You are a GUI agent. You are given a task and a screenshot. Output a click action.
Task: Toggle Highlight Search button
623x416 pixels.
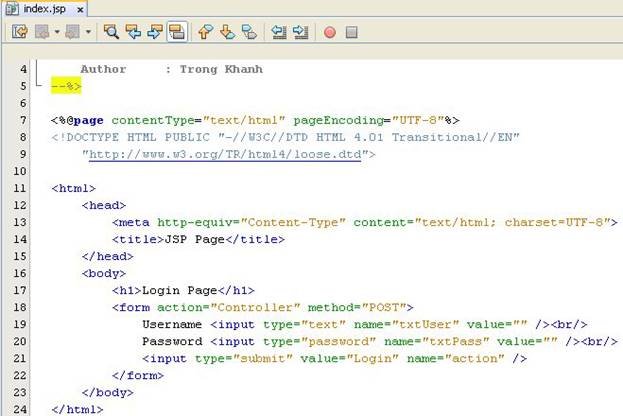coord(177,32)
